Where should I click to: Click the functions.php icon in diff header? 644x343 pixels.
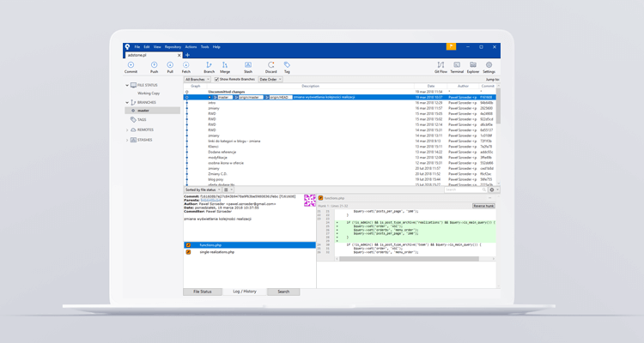(x=320, y=198)
